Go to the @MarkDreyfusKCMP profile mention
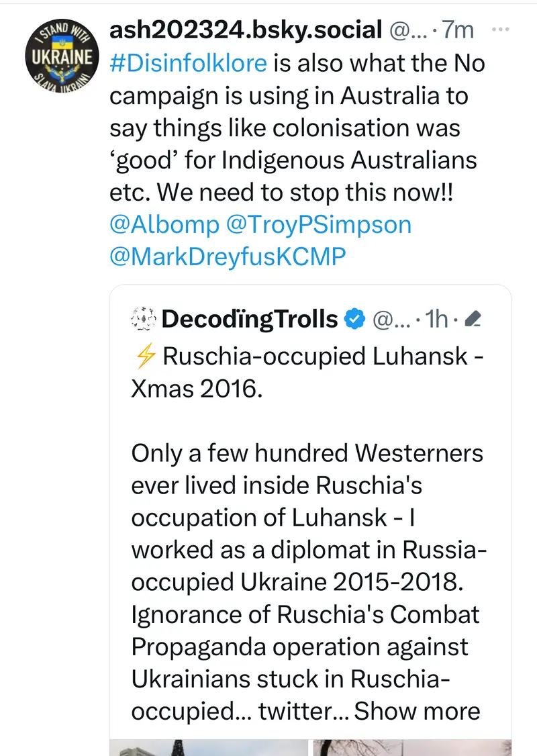The image size is (537, 756). tap(228, 257)
